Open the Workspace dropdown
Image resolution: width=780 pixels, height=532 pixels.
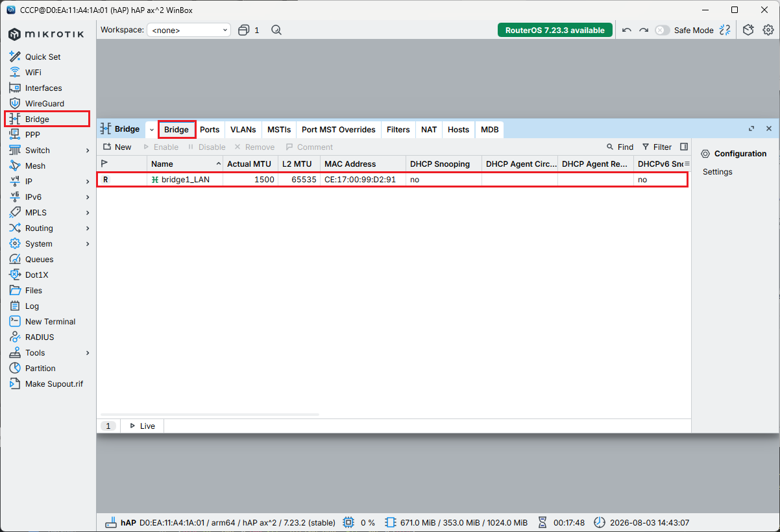coord(189,30)
